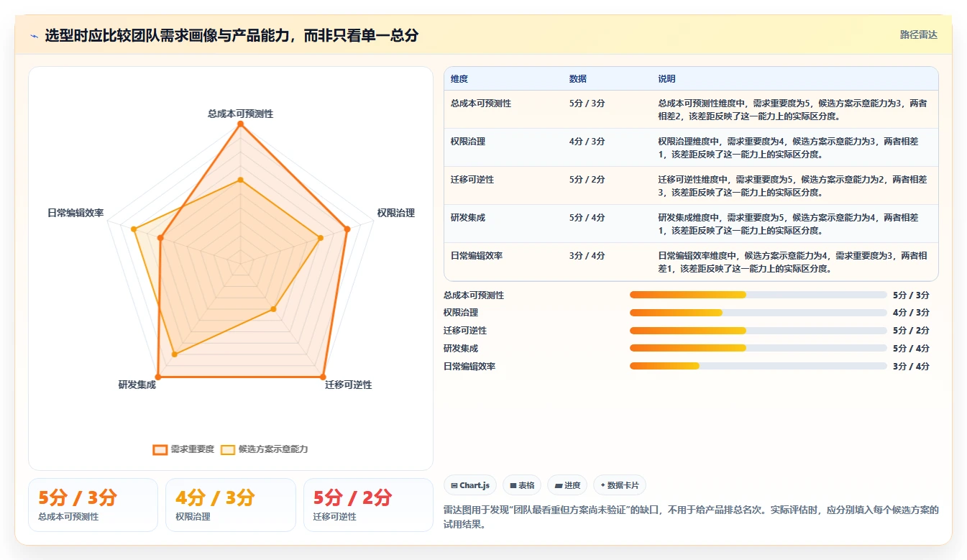Click the 需求重要度 legend color box
967x560 pixels.
point(160,449)
